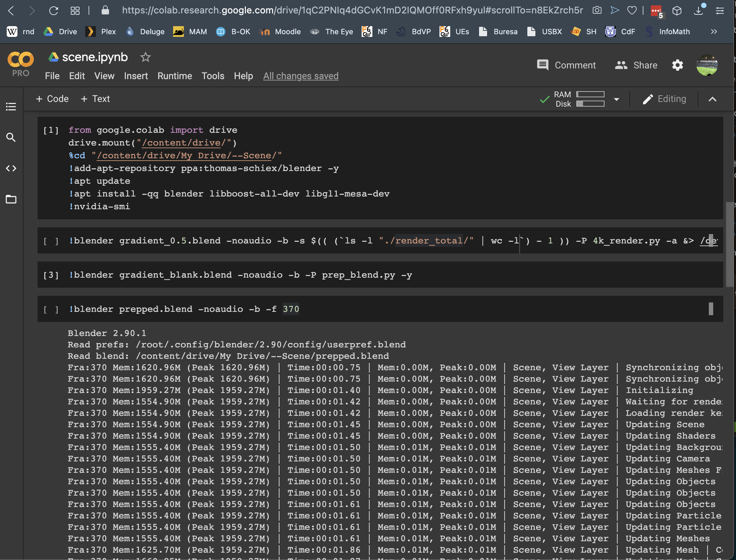Star the scene.ipynb notebook
Image resolution: width=736 pixels, height=560 pixels.
(x=145, y=57)
